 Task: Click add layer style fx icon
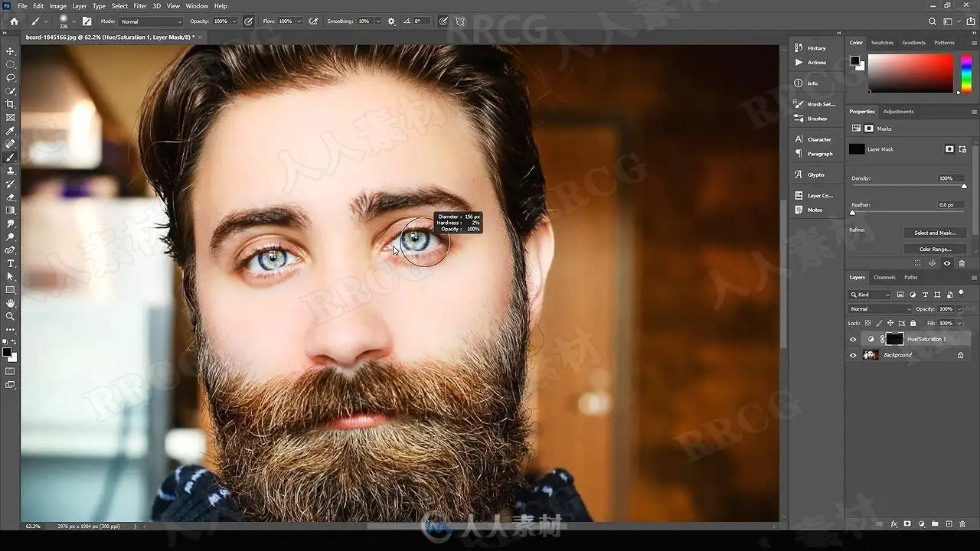[893, 524]
